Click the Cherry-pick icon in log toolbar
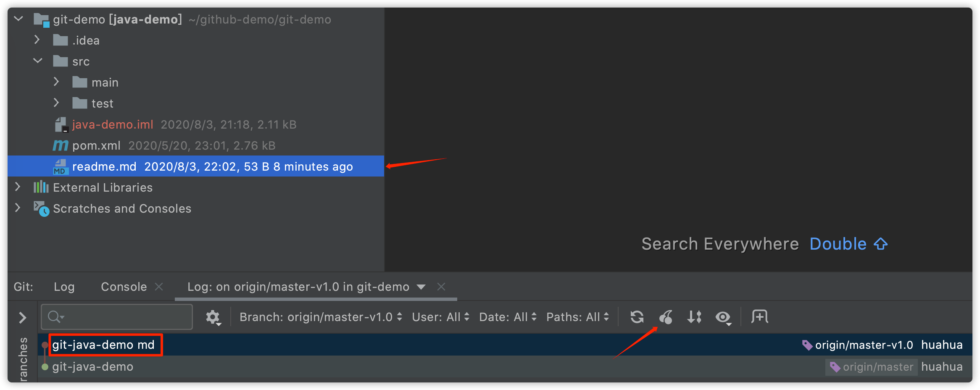Screen dimensions: 980x390 [666, 317]
